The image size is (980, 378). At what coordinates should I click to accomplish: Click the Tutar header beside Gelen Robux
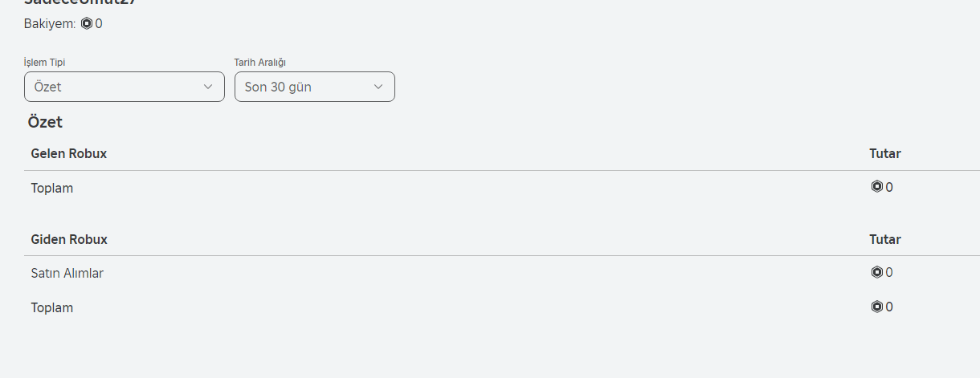click(885, 153)
